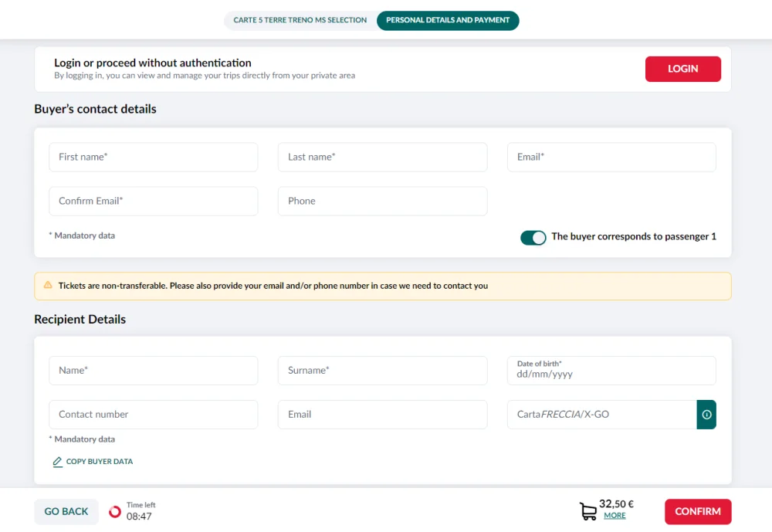Viewport: 772px width, 532px height.
Task: Select the Personal Details and Payment step
Action: [448, 20]
